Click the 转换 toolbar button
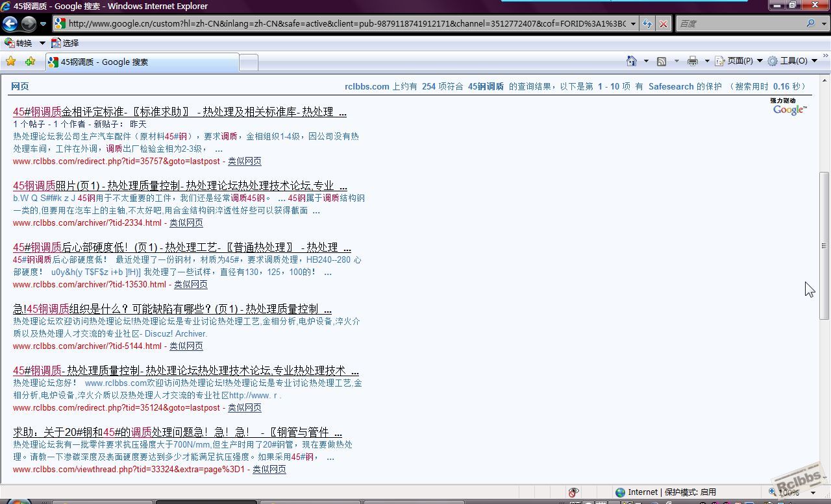 point(19,43)
